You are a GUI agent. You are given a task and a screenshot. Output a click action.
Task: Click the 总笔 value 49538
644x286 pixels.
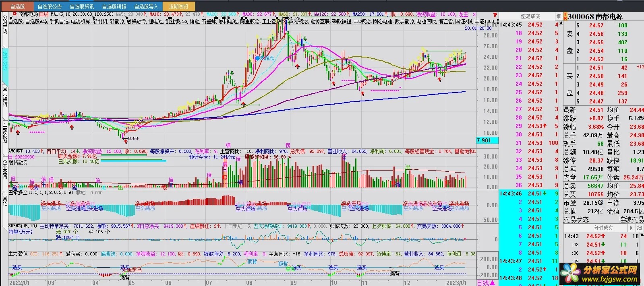[596, 169]
